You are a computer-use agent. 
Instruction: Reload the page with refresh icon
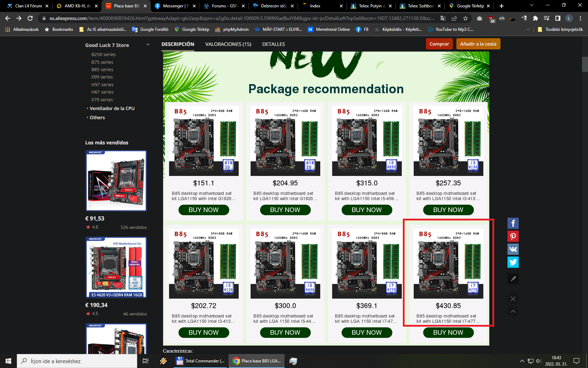tap(30, 18)
